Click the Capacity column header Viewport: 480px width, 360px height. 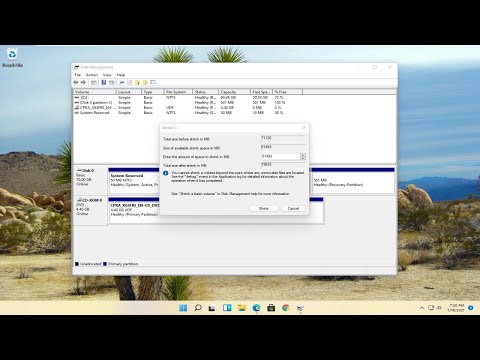pos(235,92)
